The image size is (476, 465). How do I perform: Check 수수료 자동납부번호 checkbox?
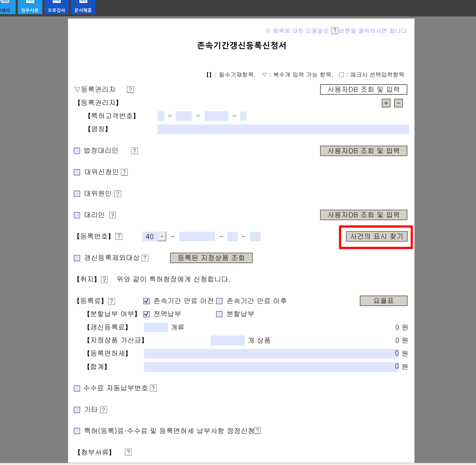point(77,388)
